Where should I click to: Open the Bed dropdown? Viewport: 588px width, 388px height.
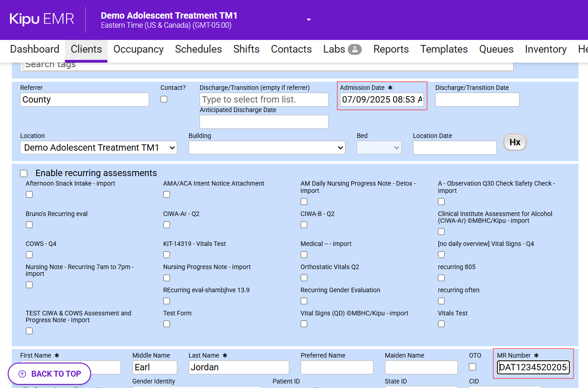click(x=379, y=147)
